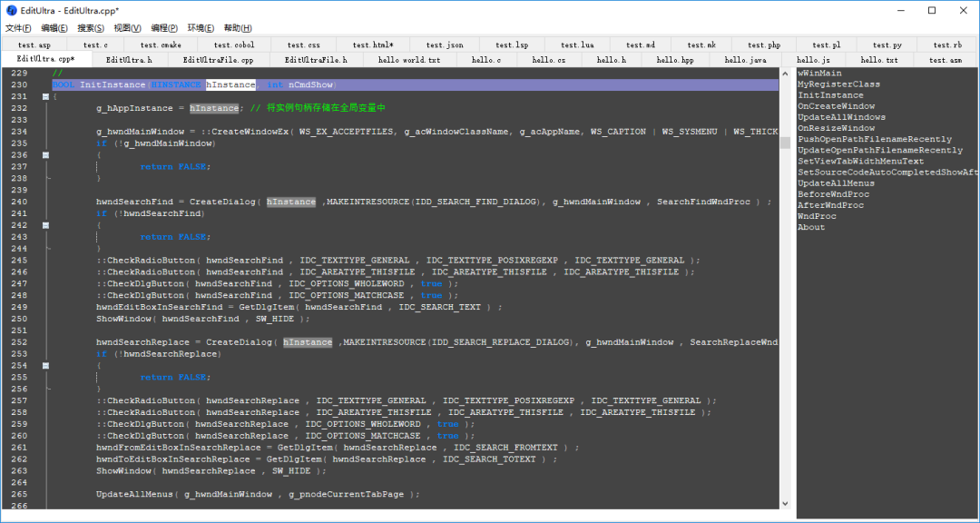Screen dimensions: 980x523
Task: Open the 环境(E) menu
Action: point(201,28)
